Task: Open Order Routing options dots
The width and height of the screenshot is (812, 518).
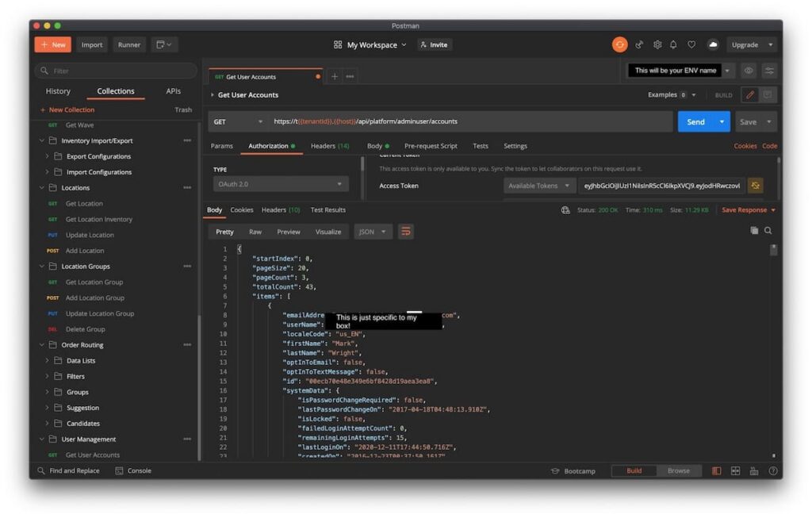Action: (x=187, y=345)
